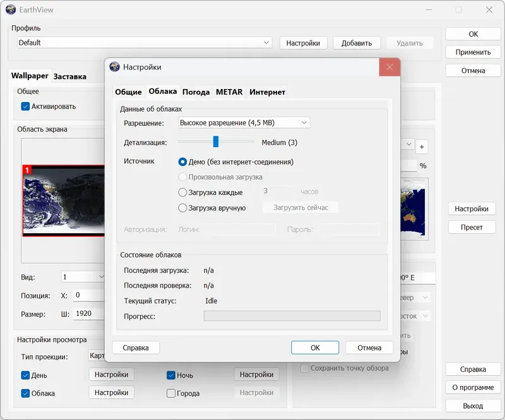Click the О программе button
Viewport: 505px width, 420px height.
pos(473,387)
